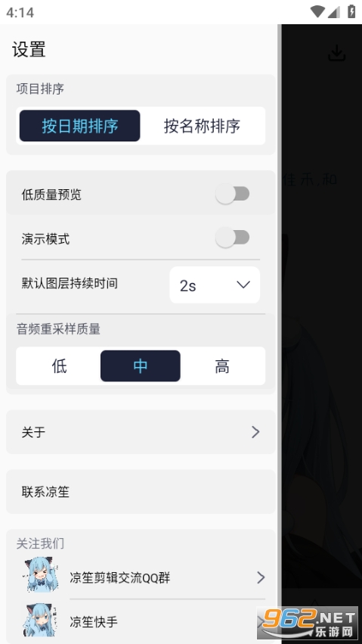The width and height of the screenshot is (362, 644).
Task: Open 联系凉笙 contact entry
Action: click(141, 492)
